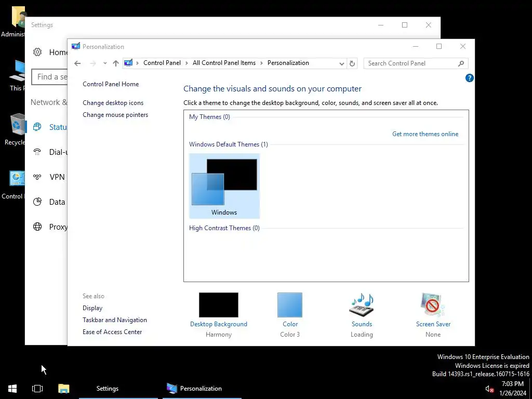This screenshot has width=532, height=399.
Task: Go back with the Personalization back arrow
Action: tap(77, 63)
